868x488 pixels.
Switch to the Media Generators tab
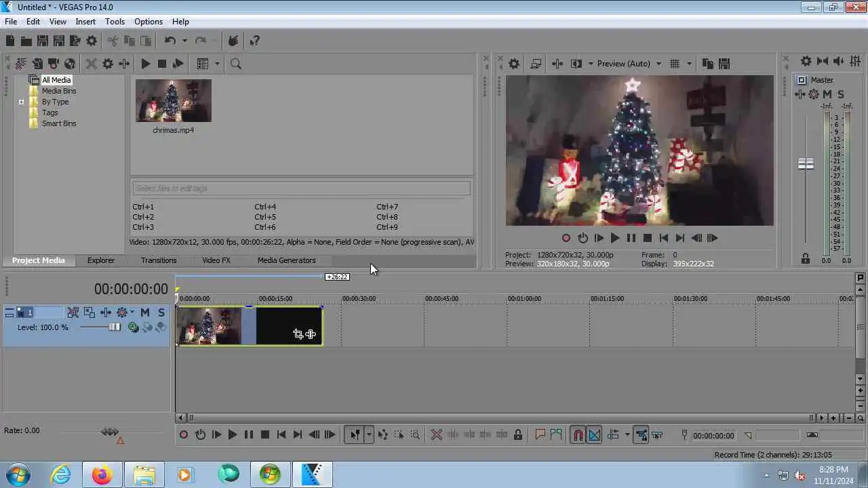[286, 260]
